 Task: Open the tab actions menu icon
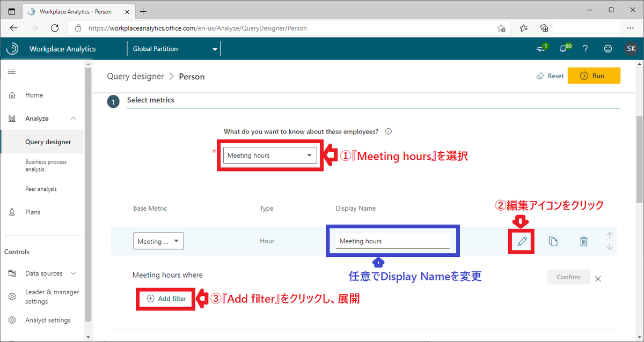[11, 11]
